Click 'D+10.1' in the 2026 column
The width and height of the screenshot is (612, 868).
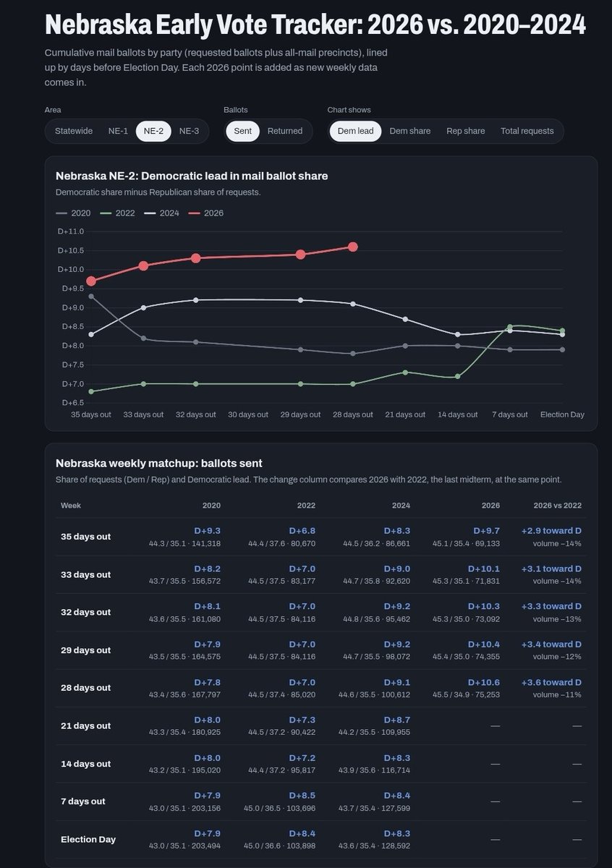(x=484, y=569)
